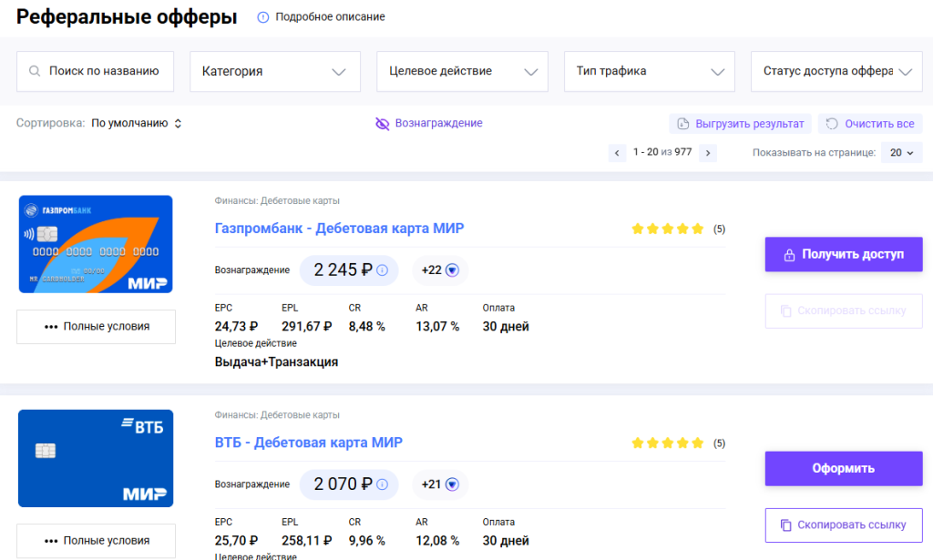Click the EPL value 258,11 ₽
This screenshot has height=560, width=933.
(x=306, y=540)
